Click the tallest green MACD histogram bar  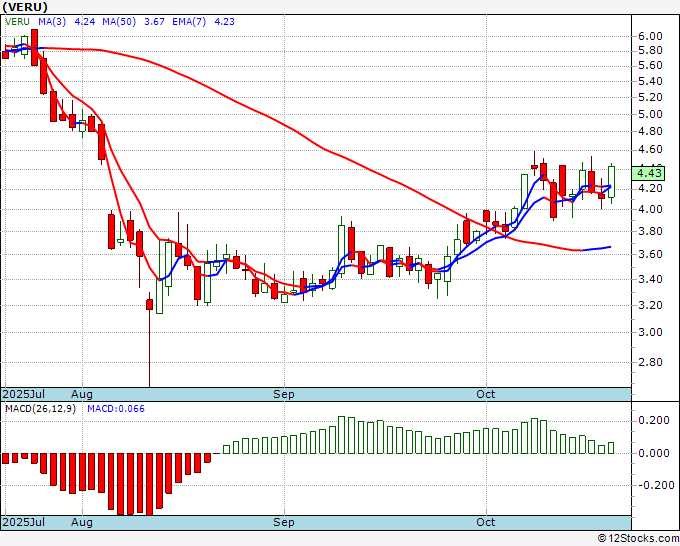[341, 435]
